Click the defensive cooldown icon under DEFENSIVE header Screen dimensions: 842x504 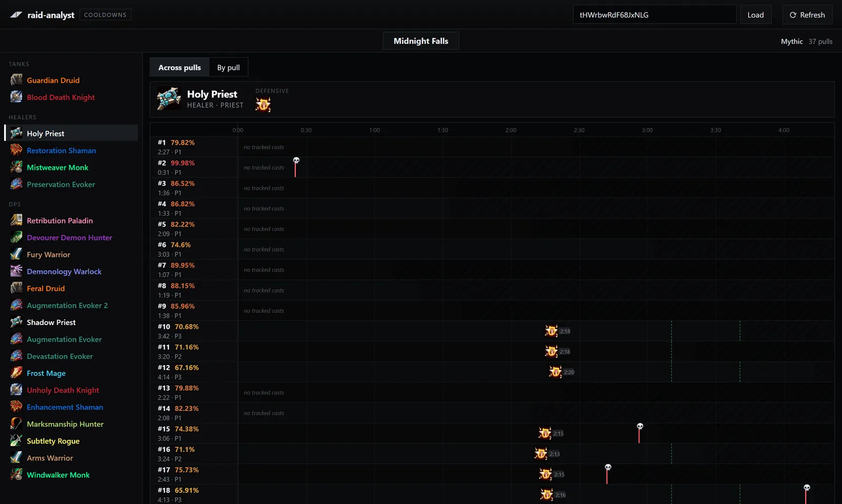[x=263, y=104]
